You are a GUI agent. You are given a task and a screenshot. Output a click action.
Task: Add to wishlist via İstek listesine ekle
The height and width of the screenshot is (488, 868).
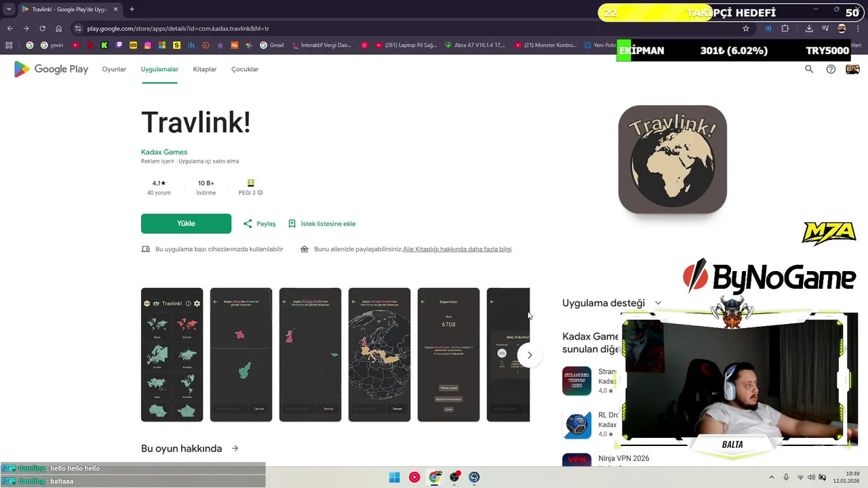point(321,224)
